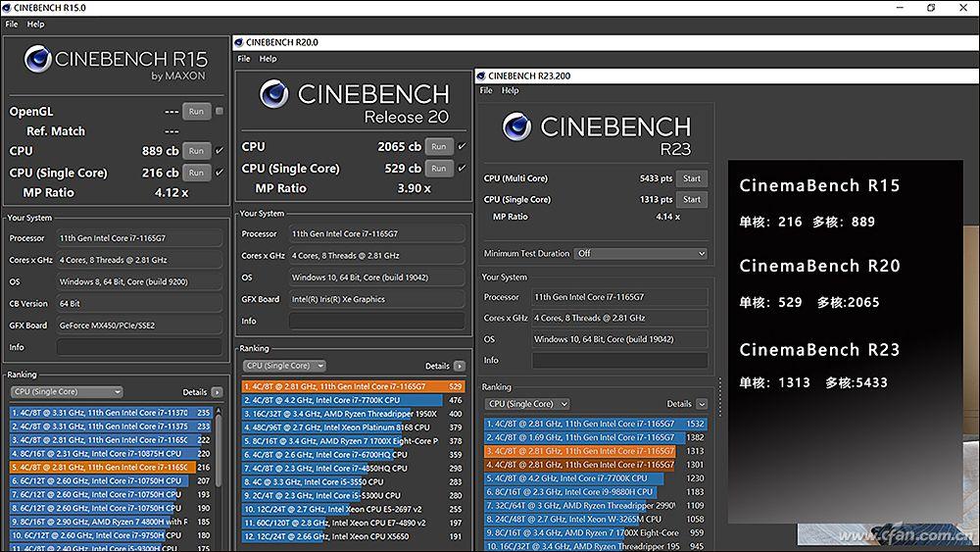Select R23 ranking 1.69 GHz row scoring 1382
This screenshot has width=980, height=552.
[596, 437]
